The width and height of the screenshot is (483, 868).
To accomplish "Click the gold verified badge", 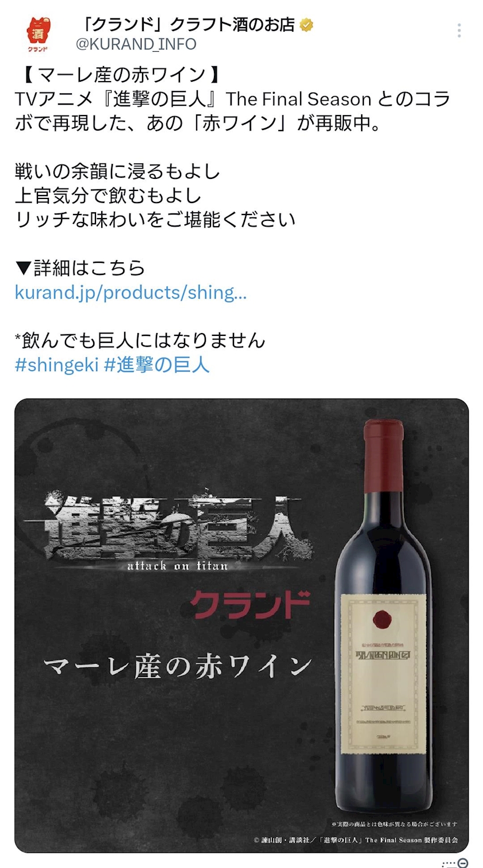I will tap(307, 25).
